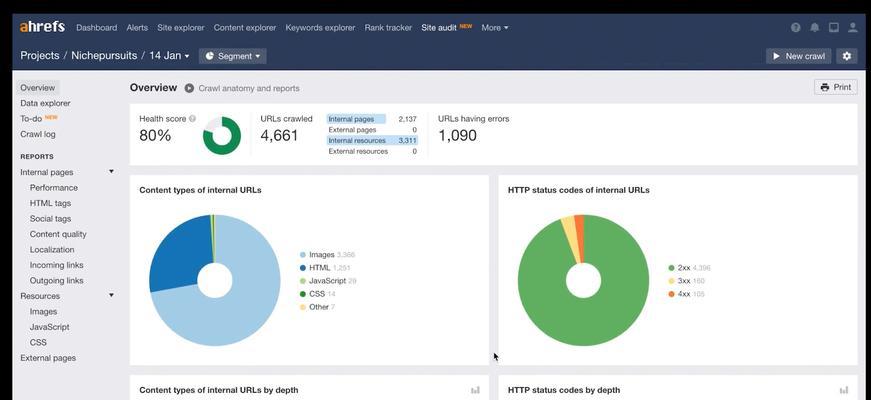The image size is (871, 400).
Task: Open CSS under Resources in sidebar
Action: pos(38,343)
